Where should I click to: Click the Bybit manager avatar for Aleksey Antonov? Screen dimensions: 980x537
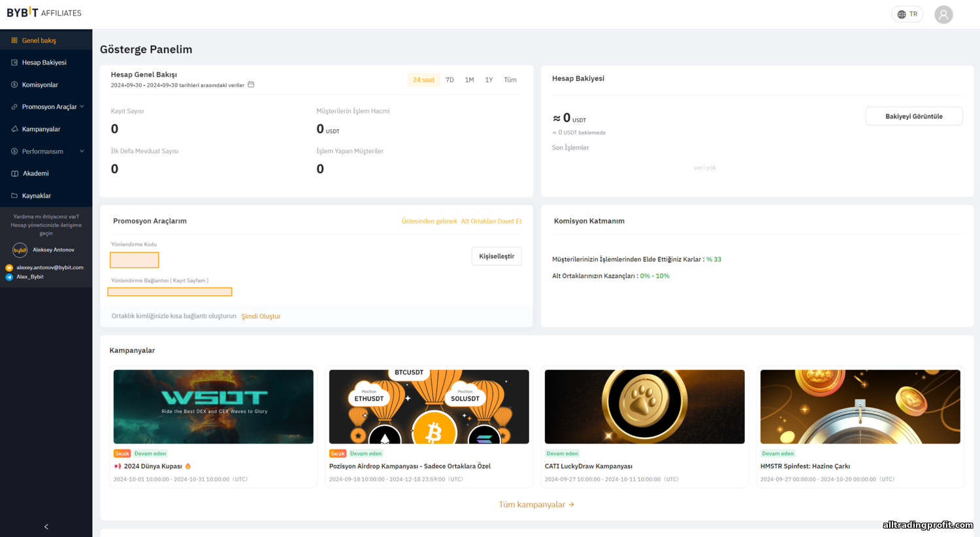coord(20,250)
